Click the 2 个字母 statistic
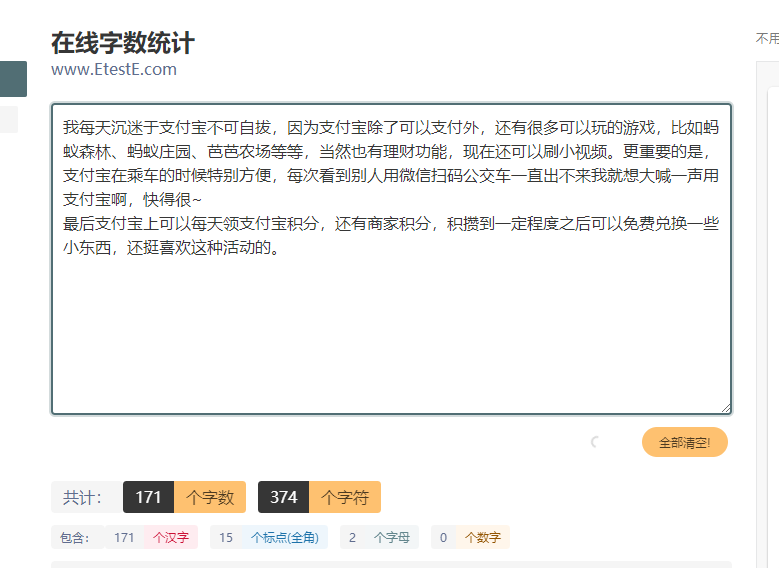 379,537
